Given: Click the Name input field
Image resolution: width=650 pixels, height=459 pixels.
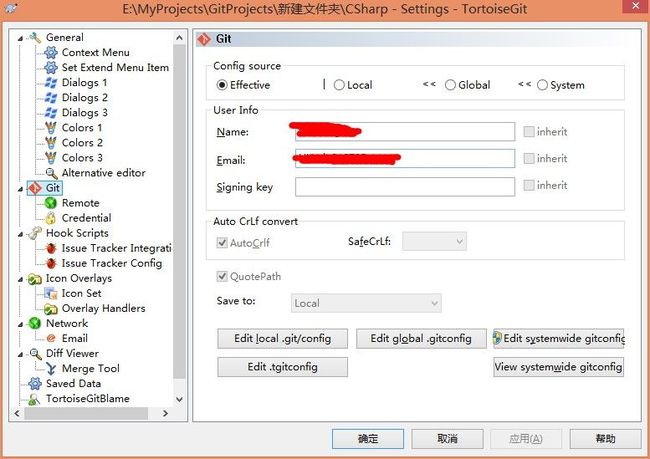Looking at the screenshot, I should pyautogui.click(x=405, y=131).
